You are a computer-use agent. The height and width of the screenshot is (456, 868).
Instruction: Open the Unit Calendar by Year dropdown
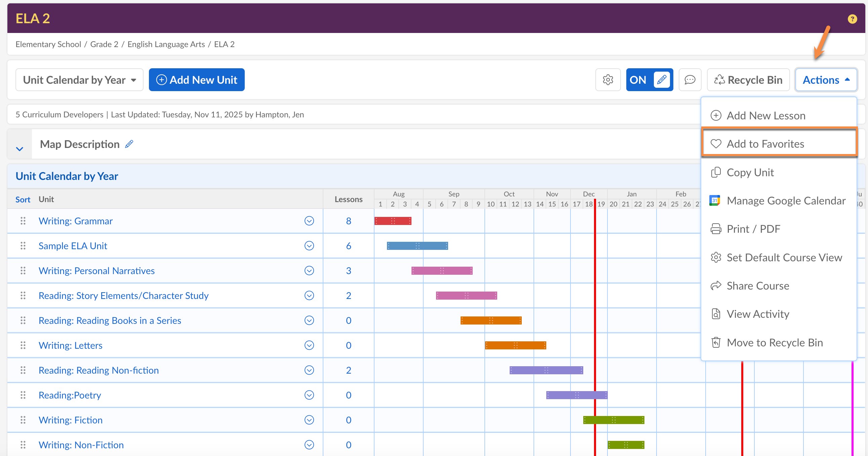(x=79, y=80)
